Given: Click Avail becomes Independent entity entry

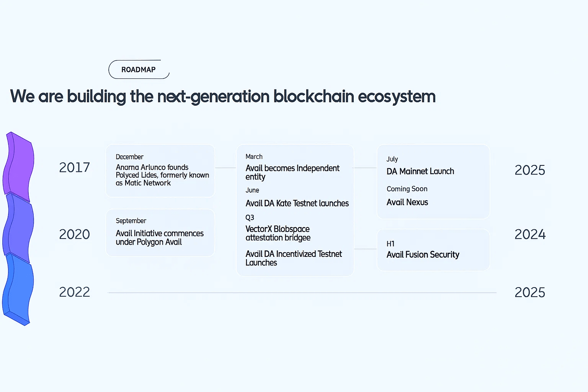Looking at the screenshot, I should 292,172.
